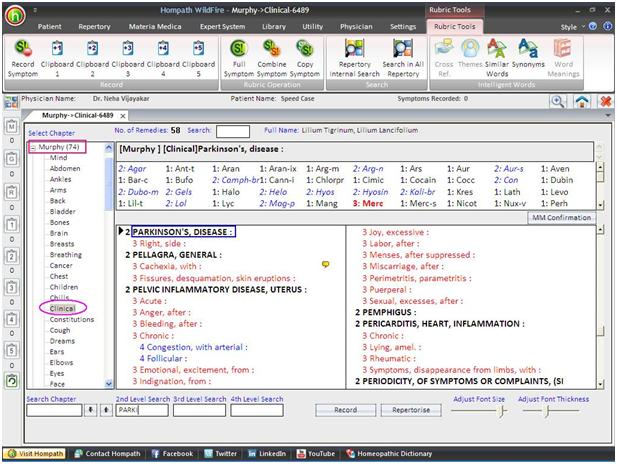Click the red X close-case icon

606,102
